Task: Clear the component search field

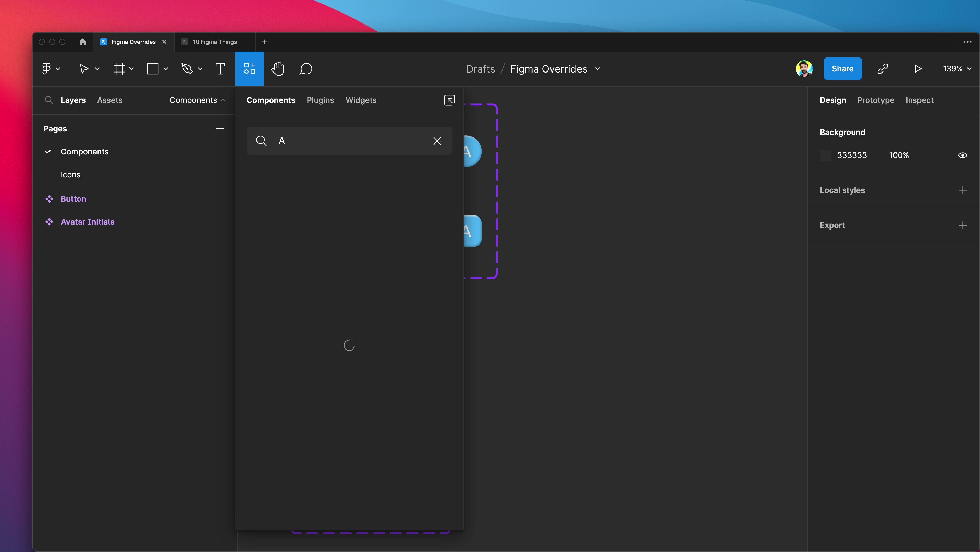Action: 437,141
